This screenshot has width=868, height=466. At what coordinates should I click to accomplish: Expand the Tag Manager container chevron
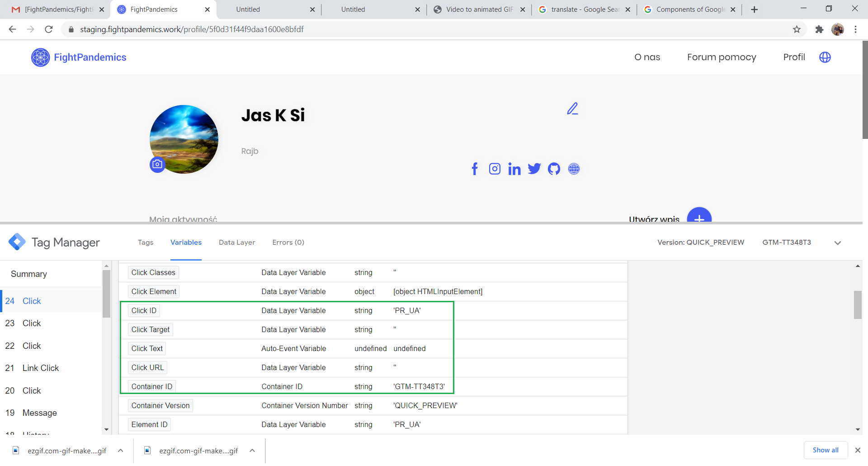[x=838, y=243]
